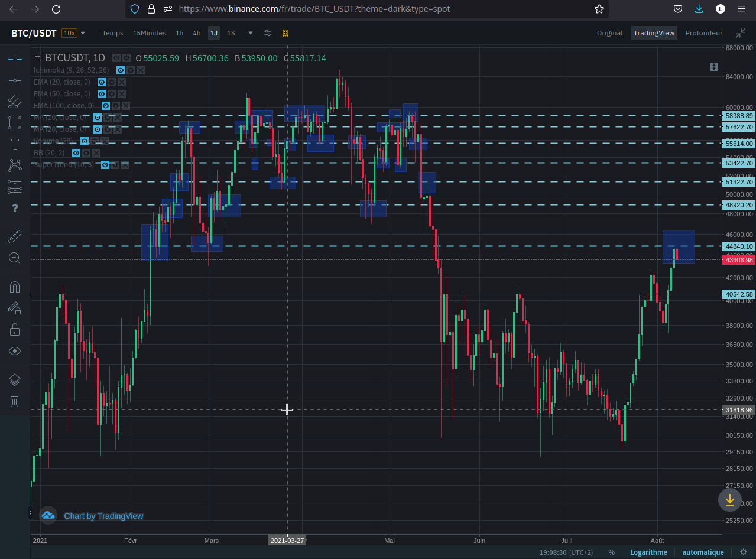Open the question mark help icon
The width and height of the screenshot is (756, 559).
coord(15,208)
